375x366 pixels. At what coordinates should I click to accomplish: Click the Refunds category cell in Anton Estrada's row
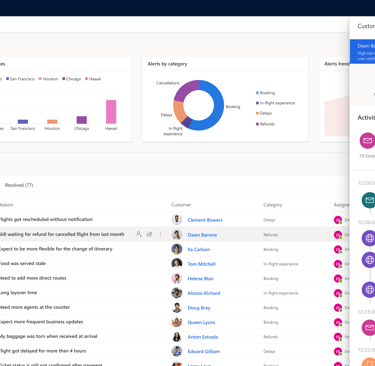(x=271, y=337)
